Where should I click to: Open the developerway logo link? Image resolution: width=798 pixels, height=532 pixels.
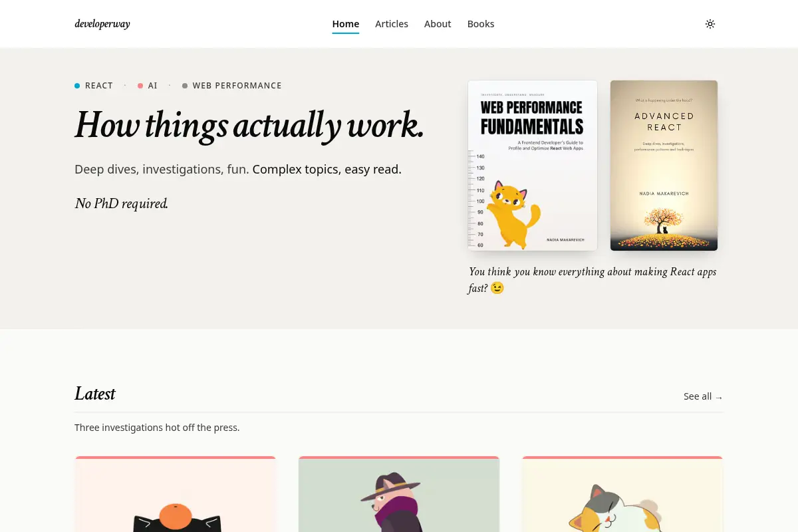click(102, 24)
